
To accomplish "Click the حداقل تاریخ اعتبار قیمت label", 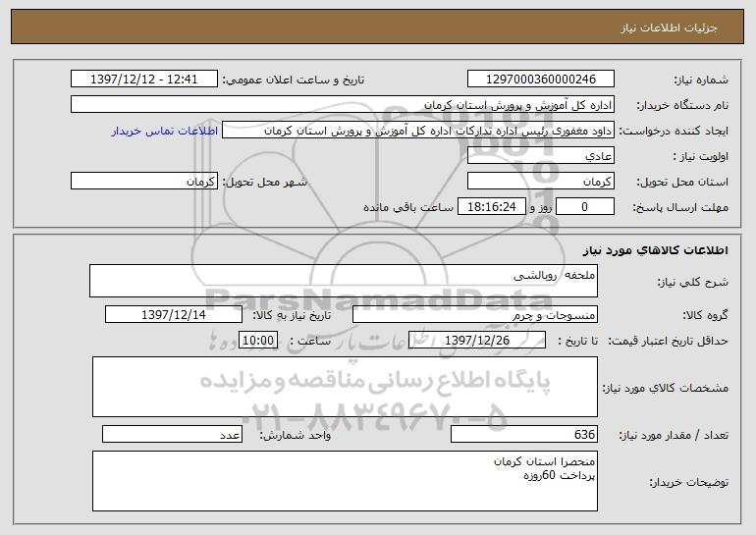I will click(x=668, y=342).
